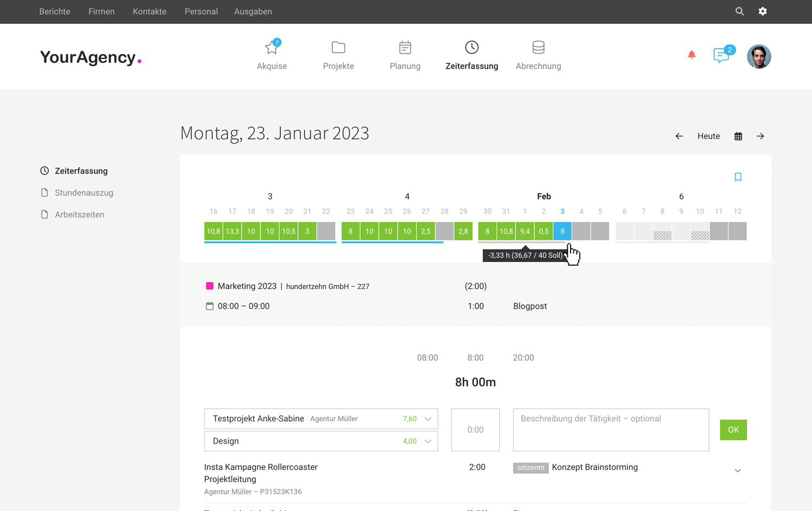Click the red notification bell

click(x=691, y=55)
